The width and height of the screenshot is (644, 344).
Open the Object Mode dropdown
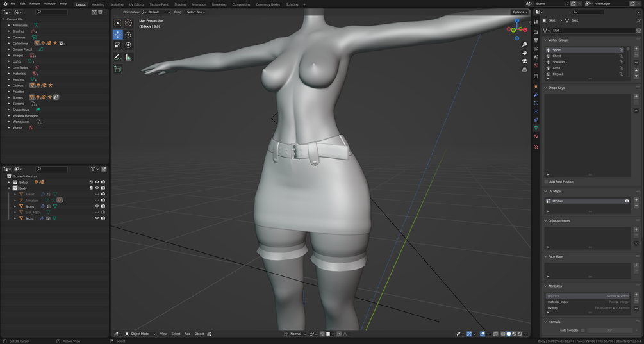pyautogui.click(x=140, y=334)
